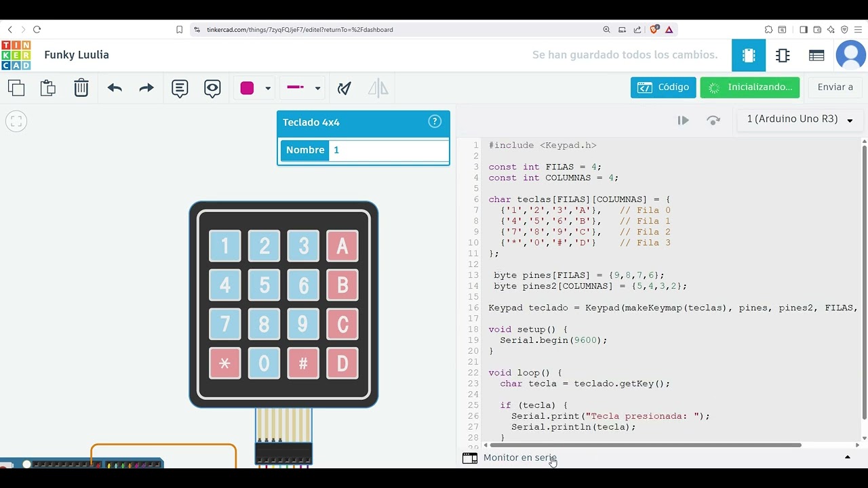Viewport: 868px width, 488px height.
Task: Reload the browser page
Action: [x=37, y=30]
